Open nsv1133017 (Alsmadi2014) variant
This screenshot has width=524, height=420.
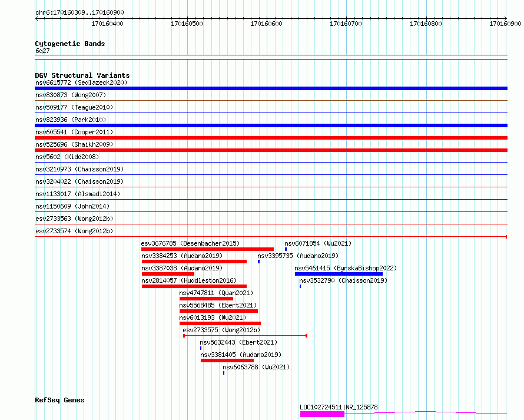click(x=78, y=194)
